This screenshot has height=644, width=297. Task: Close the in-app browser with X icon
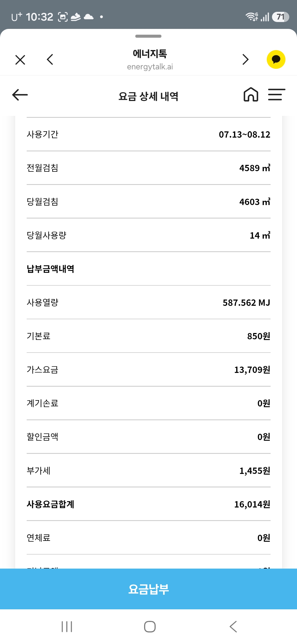coord(20,60)
